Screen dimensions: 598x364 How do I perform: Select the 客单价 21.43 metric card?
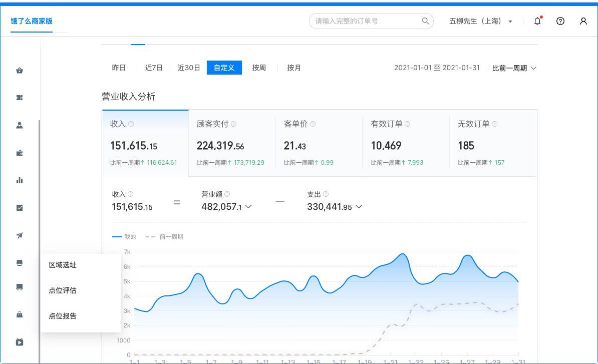coord(319,143)
